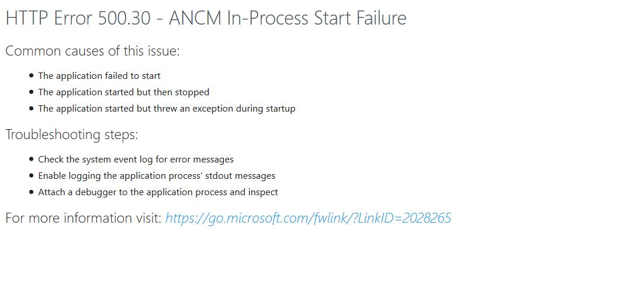Select 'Check the system event log' line
Image resolution: width=644 pixels, height=284 pixels.
pos(136,159)
